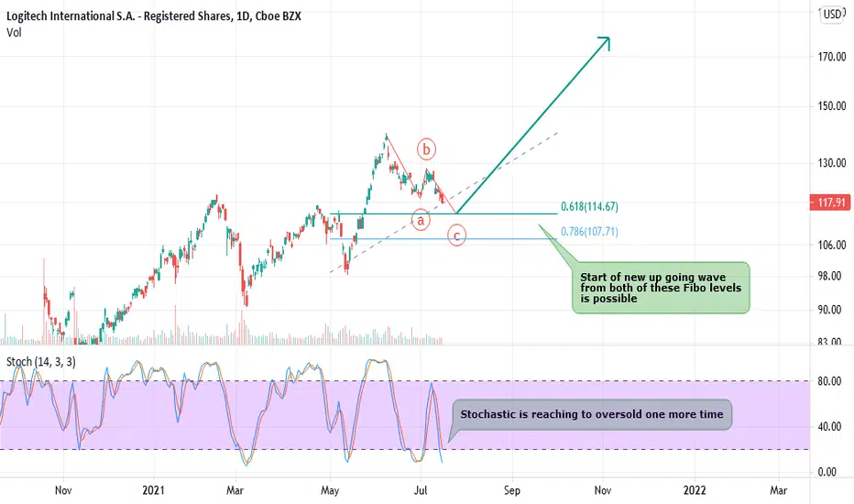Select the circled 'b' wave marker
This screenshot has height=504, width=854.
(x=426, y=149)
